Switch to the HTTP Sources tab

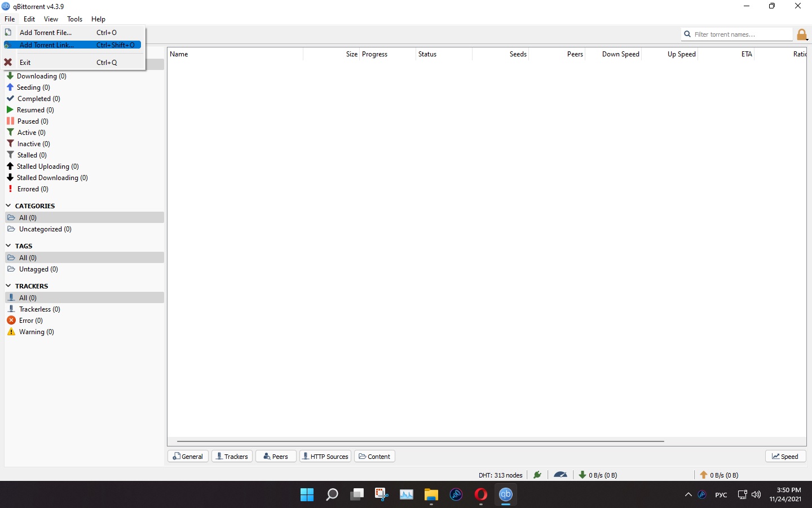pos(325,456)
